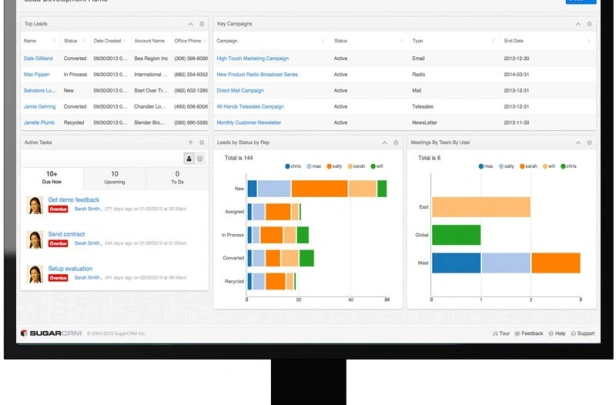The image size is (616, 405).
Task: Open Meetings By Team By User settings gear
Action: (589, 143)
